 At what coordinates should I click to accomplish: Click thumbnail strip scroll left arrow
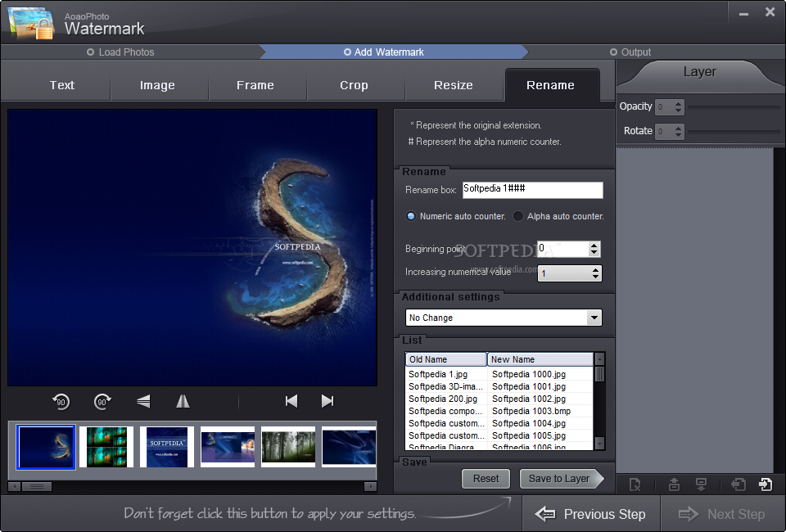pyautogui.click(x=14, y=486)
